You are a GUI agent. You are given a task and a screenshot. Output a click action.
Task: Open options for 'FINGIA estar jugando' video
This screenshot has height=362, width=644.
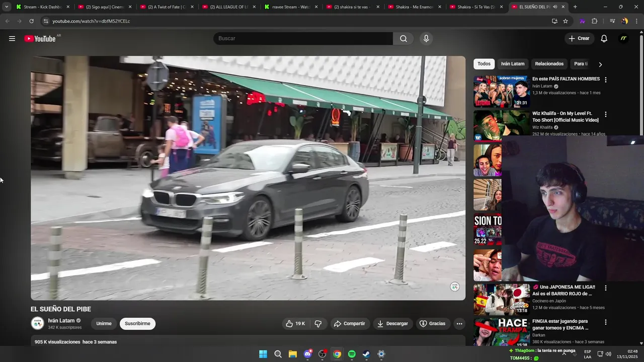point(605,322)
